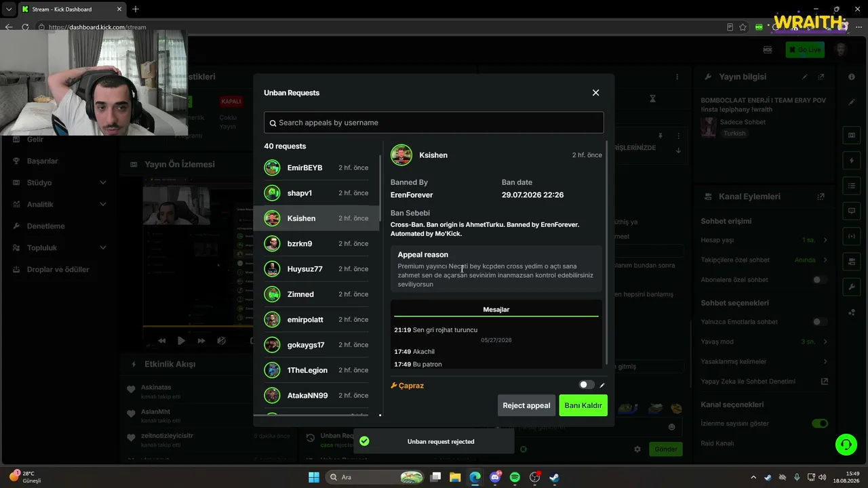Select emirpolatt request row

(x=317, y=320)
